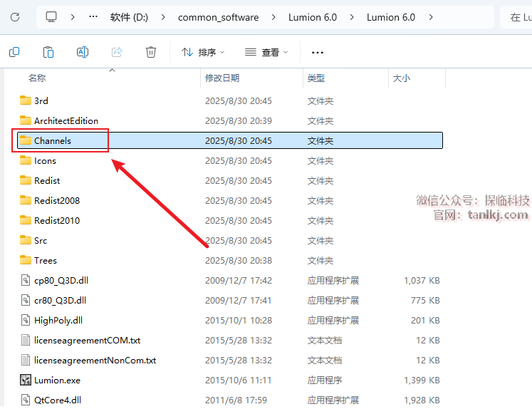
Task: Click the 3rd folder icon
Action: tap(26, 100)
